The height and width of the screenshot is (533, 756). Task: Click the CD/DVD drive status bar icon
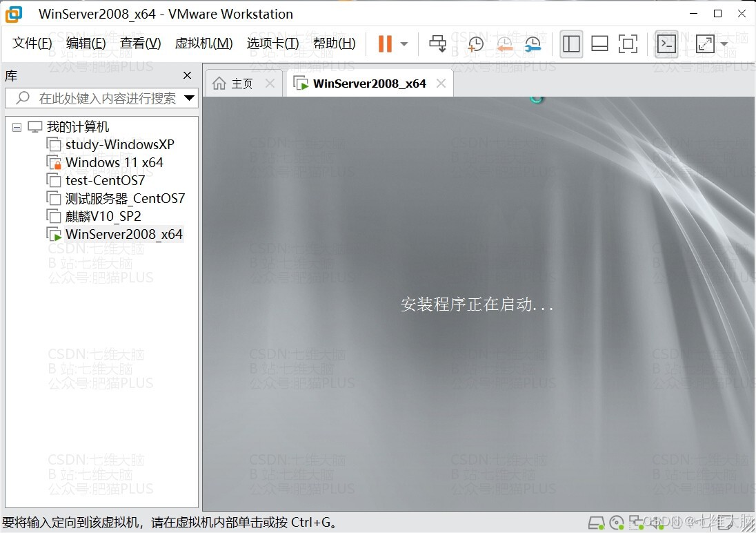617,523
